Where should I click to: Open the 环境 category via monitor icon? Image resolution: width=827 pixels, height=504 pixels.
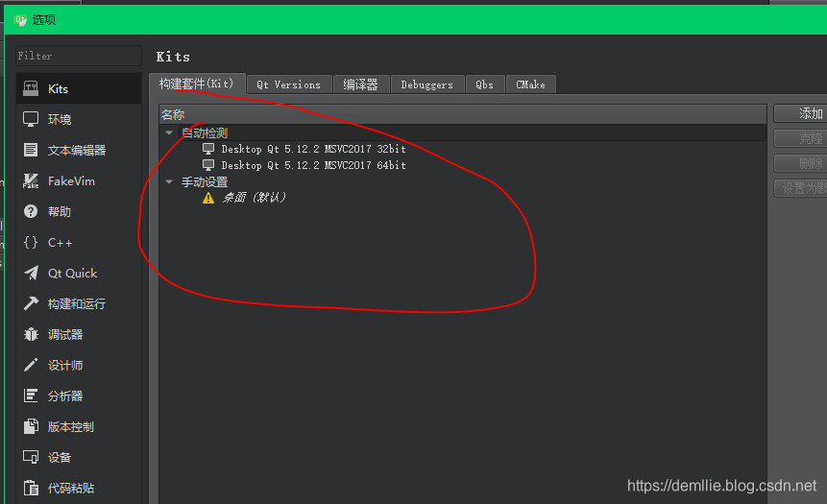31,119
